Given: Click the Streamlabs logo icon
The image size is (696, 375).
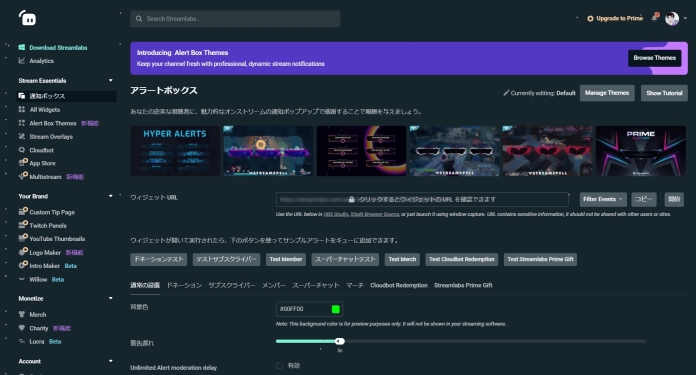Looking at the screenshot, I should pyautogui.click(x=28, y=18).
